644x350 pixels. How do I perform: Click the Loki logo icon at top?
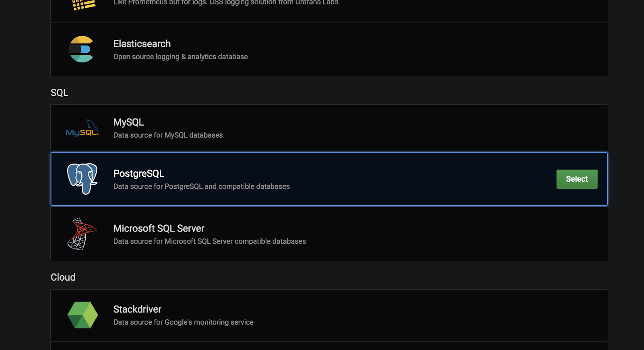coord(83,5)
